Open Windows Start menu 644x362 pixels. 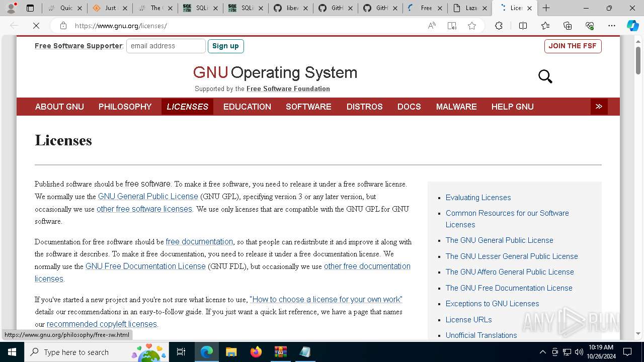point(12,352)
